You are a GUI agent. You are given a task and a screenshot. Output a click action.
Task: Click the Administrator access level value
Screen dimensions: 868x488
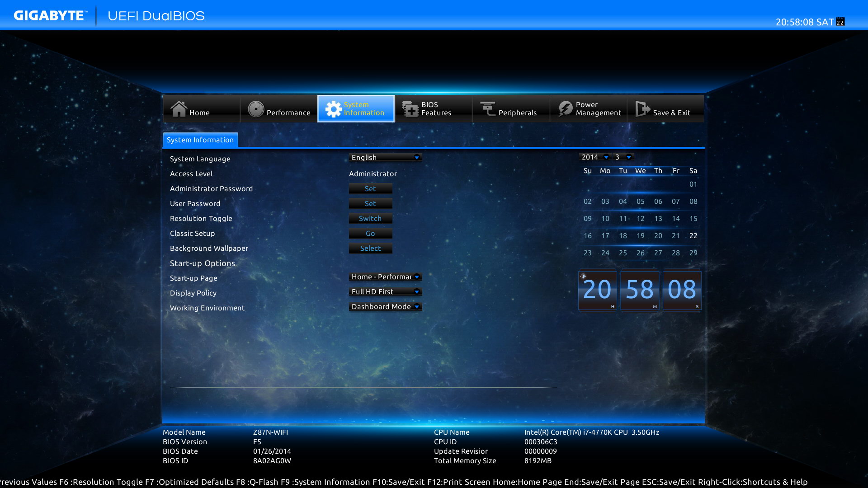373,174
